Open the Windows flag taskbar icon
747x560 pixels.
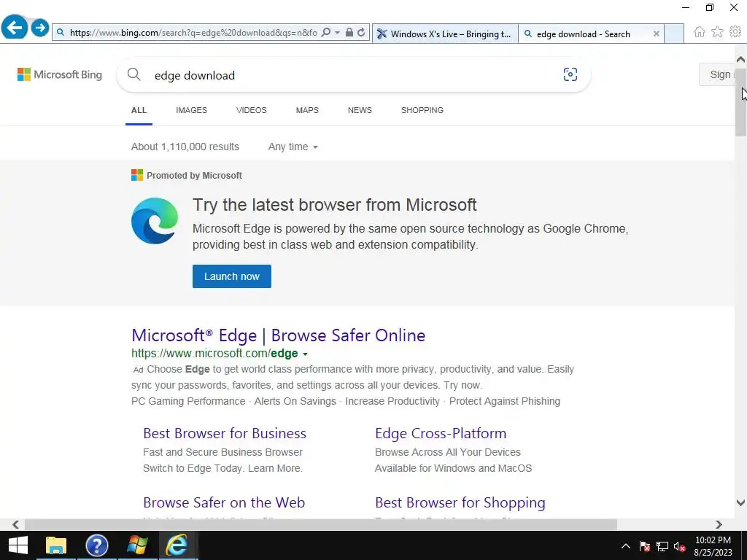click(136, 545)
